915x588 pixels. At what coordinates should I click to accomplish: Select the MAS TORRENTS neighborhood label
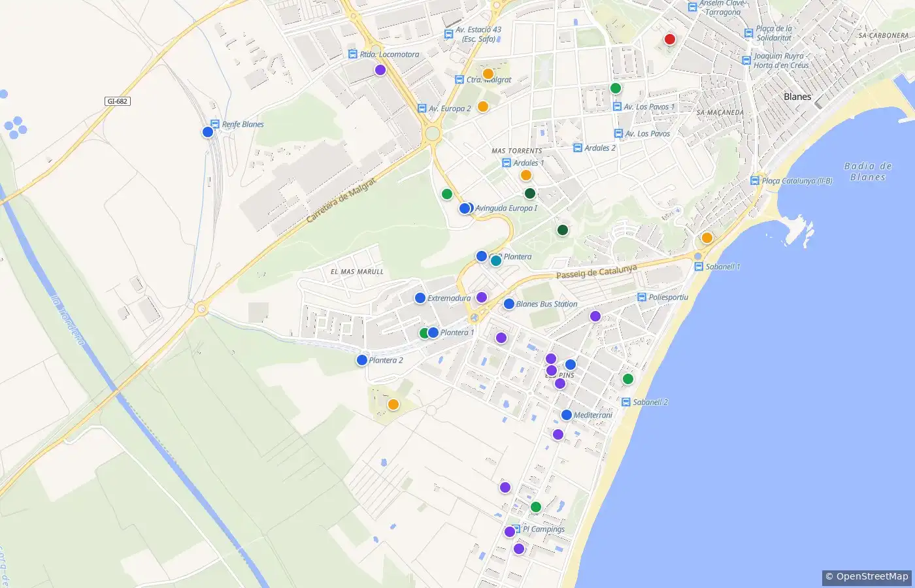(x=517, y=151)
